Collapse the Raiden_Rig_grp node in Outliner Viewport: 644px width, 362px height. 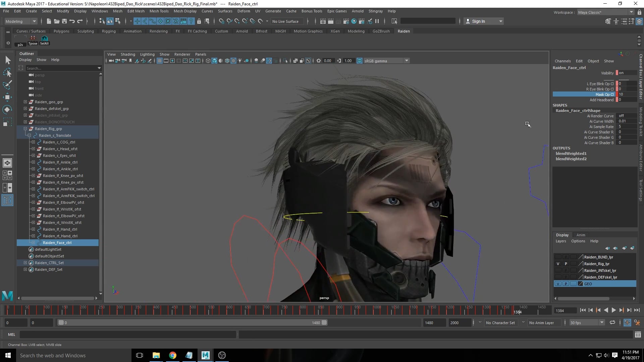[25, 129]
